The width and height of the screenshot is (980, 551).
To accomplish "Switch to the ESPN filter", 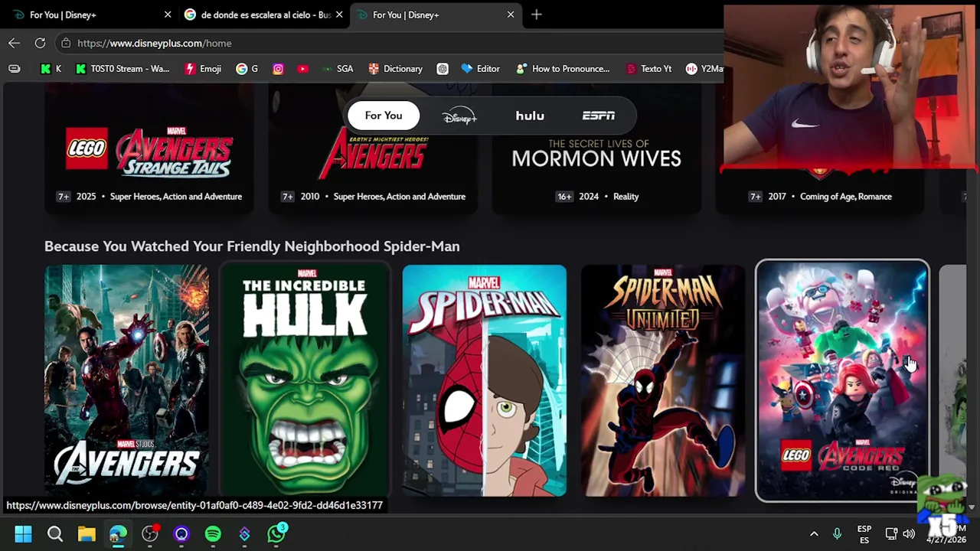I will tap(599, 116).
